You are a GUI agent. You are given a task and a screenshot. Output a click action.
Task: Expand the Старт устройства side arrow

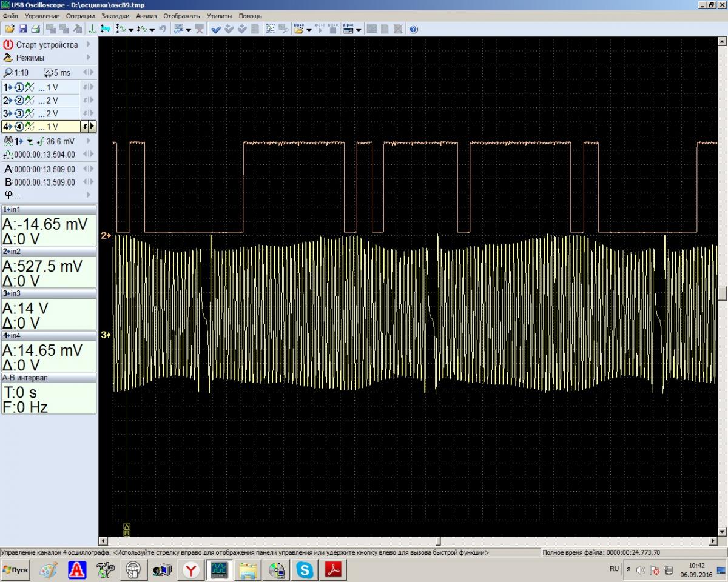(89, 45)
